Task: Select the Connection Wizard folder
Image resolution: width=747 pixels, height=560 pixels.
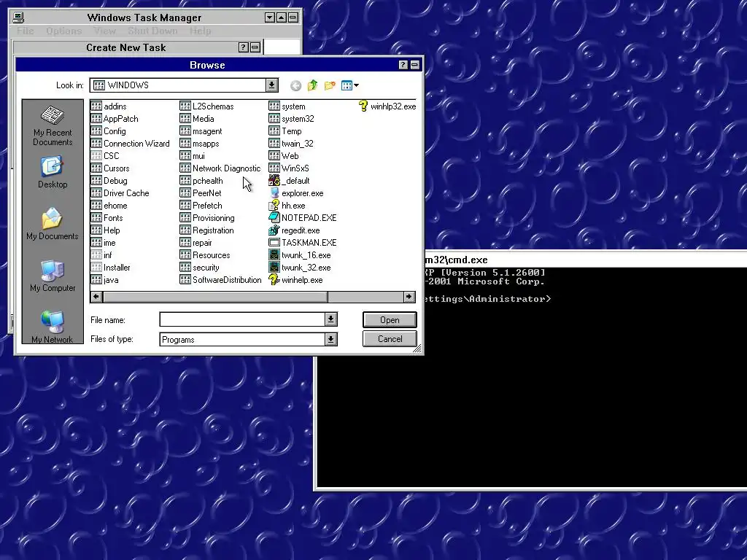Action: pos(130,144)
